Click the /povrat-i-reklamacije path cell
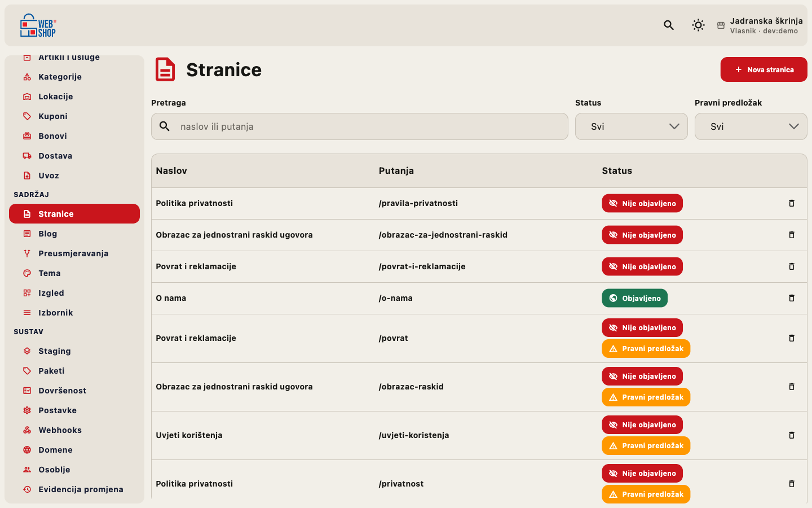 pos(422,266)
